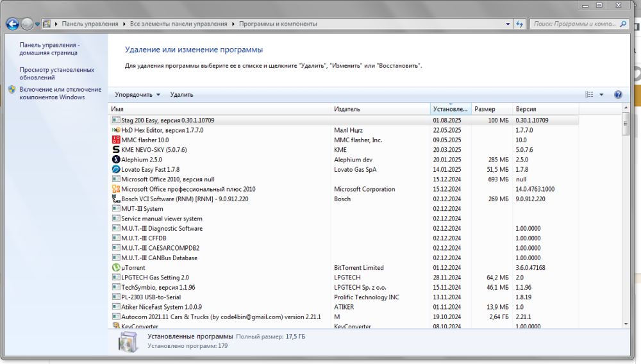
Task: Click publisher Microsoft Corporation cell
Action: 365,189
